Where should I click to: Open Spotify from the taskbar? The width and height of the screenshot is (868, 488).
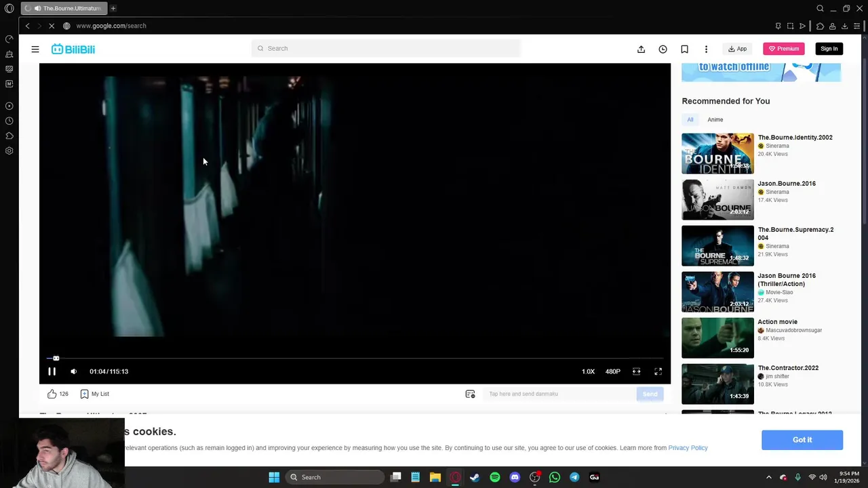coord(494,477)
